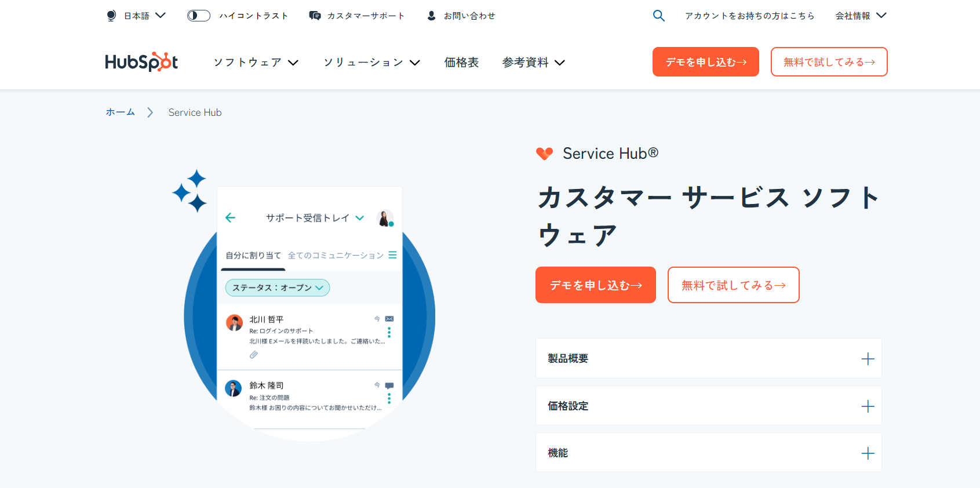Click カスタマーサポート link
This screenshot has width=980, height=488.
click(x=366, y=16)
